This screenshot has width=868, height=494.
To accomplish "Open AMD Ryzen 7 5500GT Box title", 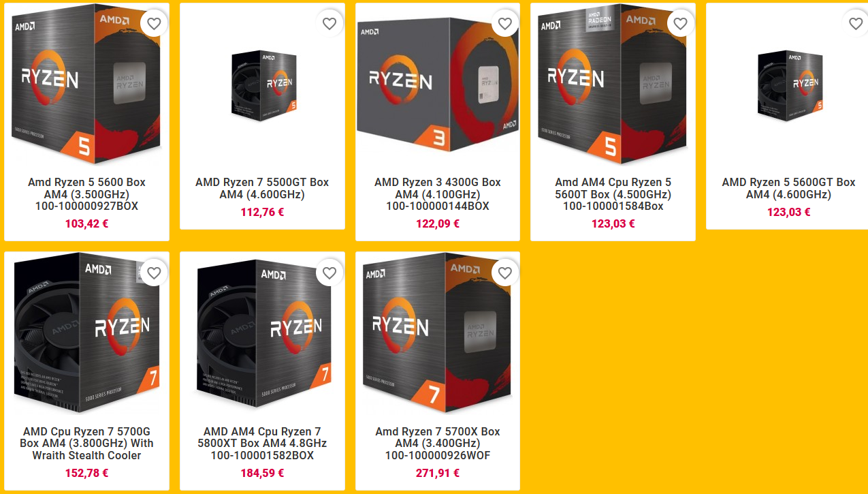I will coord(262,188).
